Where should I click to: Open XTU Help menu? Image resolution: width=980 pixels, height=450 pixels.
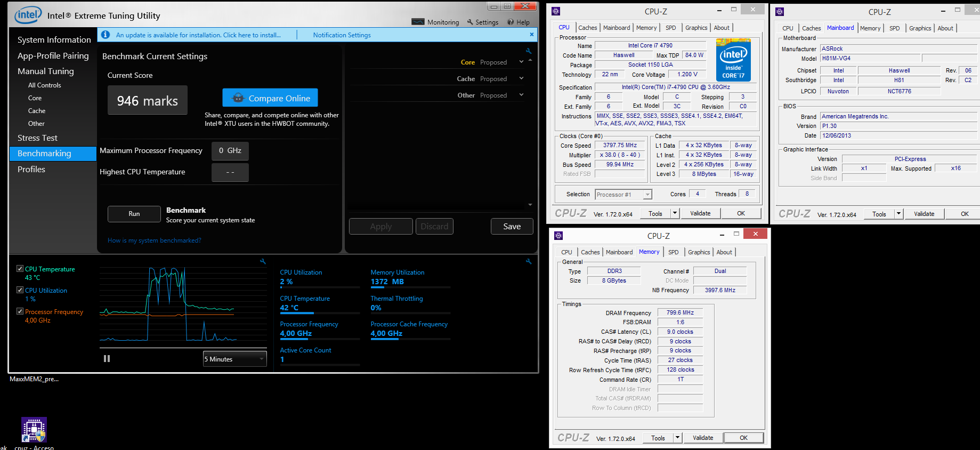(518, 22)
